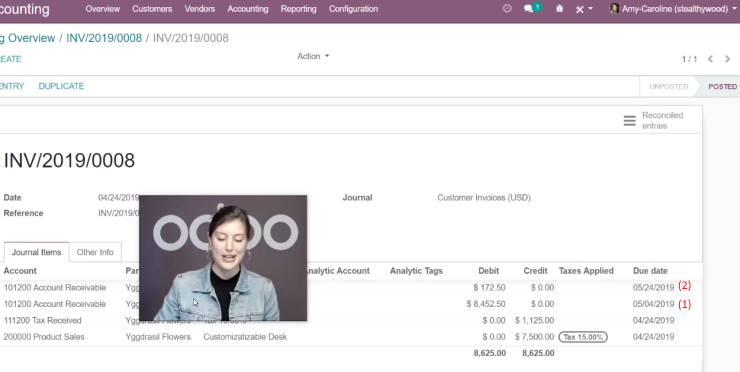Go to the next record arrow

coord(727,59)
